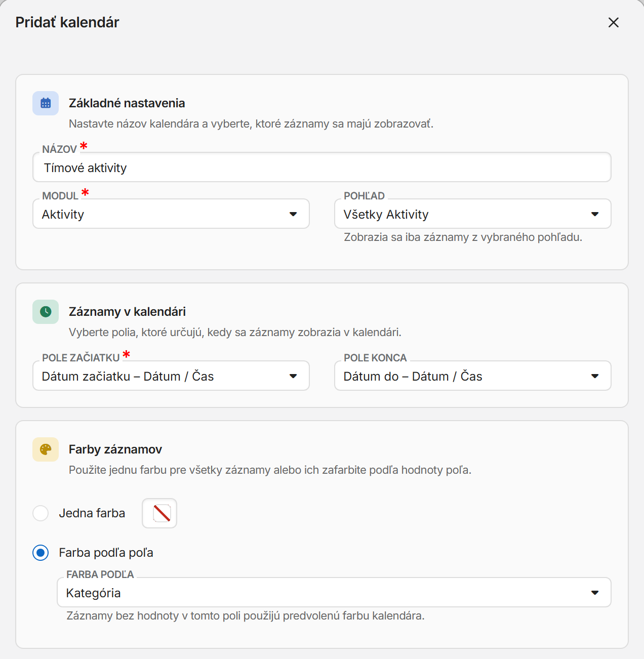This screenshot has height=659, width=644.
Task: Click the description Vyberte polia, ktoré určujú
Action: (x=235, y=333)
